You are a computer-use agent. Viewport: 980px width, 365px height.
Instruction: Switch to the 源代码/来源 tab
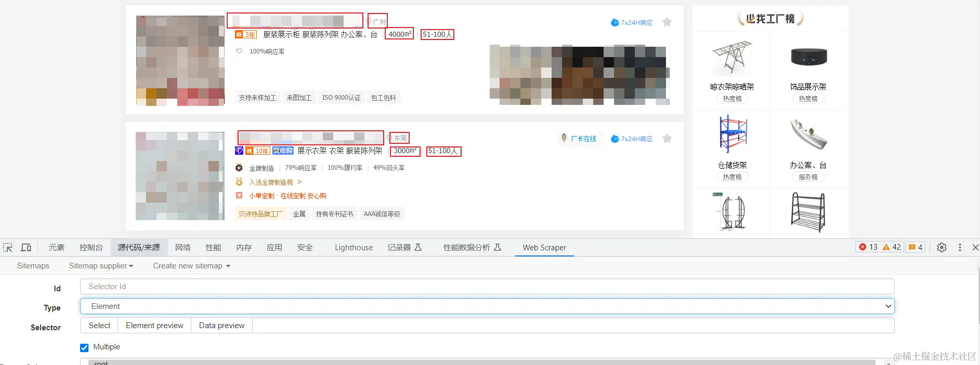tap(139, 248)
